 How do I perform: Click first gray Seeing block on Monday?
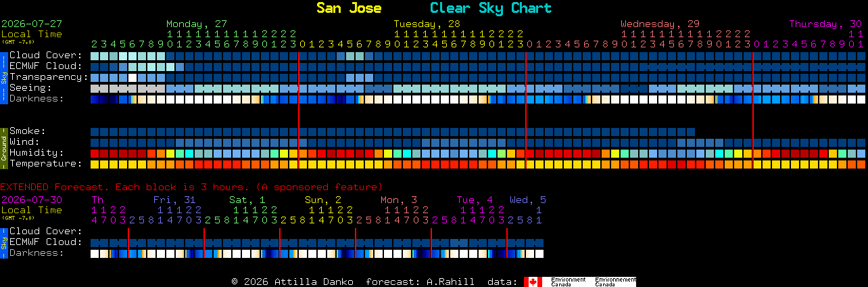[x=95, y=88]
